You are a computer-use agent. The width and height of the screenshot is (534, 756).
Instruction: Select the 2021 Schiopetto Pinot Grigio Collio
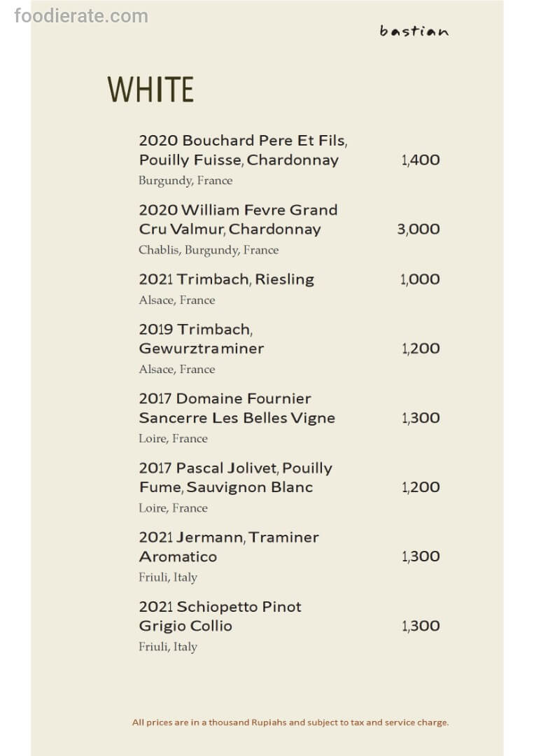[220, 616]
